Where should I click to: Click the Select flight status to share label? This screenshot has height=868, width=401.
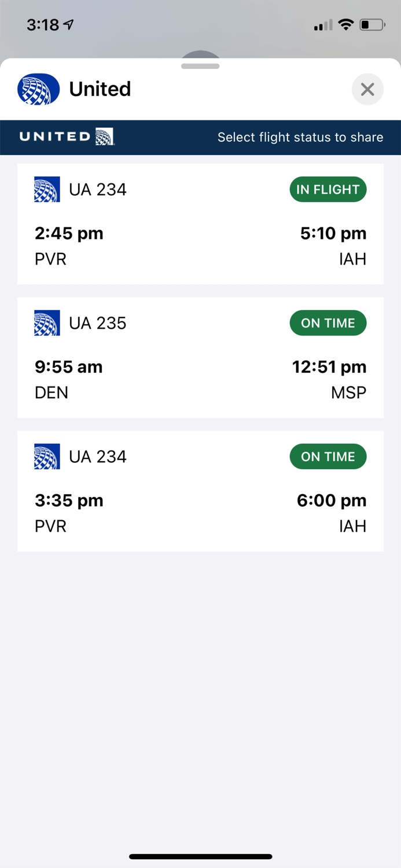pyautogui.click(x=300, y=137)
